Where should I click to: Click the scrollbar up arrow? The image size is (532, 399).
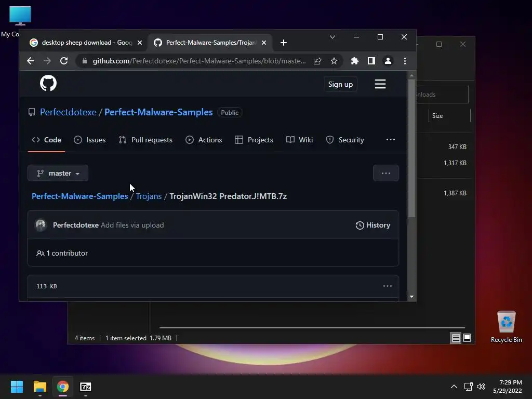pyautogui.click(x=411, y=75)
